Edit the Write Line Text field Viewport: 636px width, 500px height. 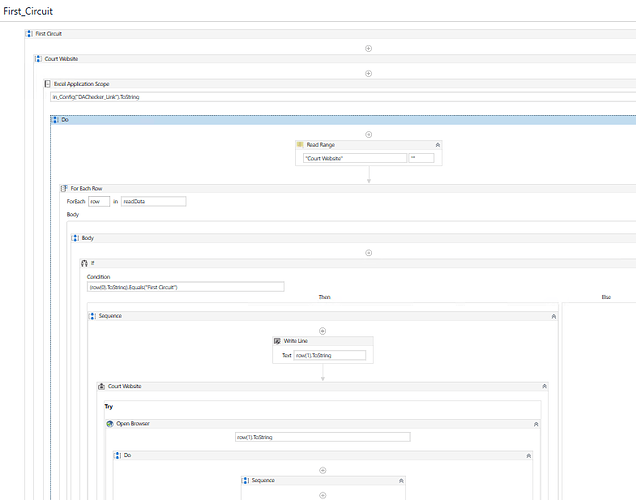point(330,355)
